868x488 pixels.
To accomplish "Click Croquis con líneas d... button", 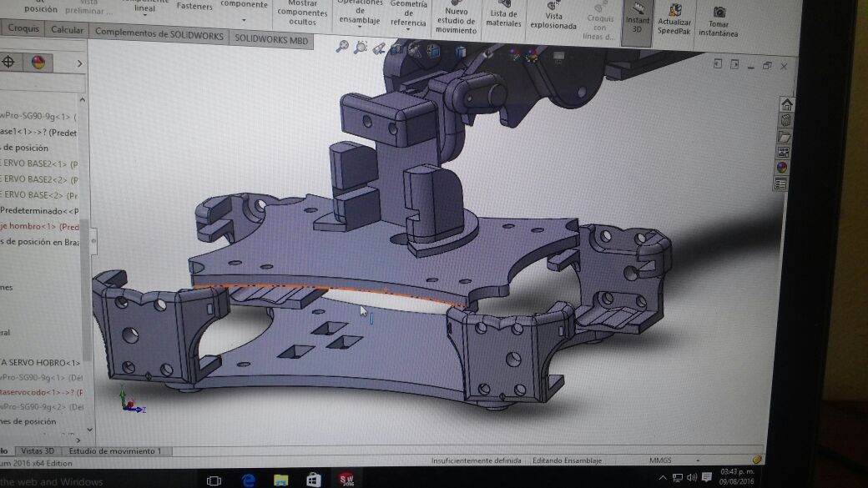I will [599, 21].
